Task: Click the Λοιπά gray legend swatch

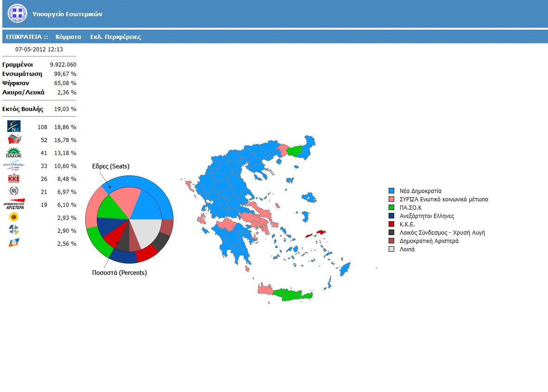Action: click(391, 249)
